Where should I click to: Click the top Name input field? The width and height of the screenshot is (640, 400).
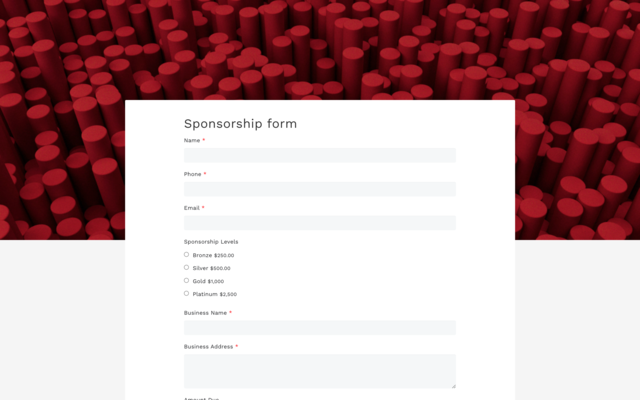click(x=319, y=155)
